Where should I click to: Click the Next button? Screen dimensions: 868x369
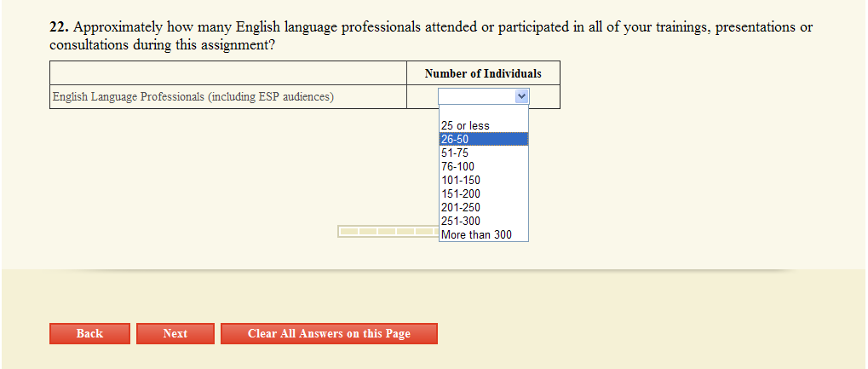[x=175, y=333]
